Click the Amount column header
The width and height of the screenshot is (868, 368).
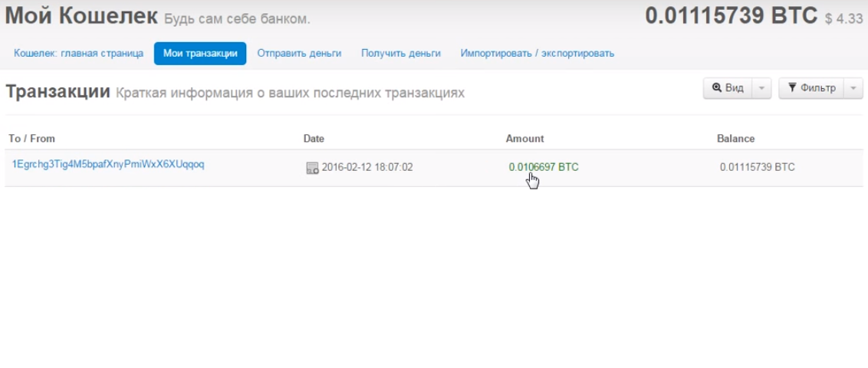(x=524, y=139)
